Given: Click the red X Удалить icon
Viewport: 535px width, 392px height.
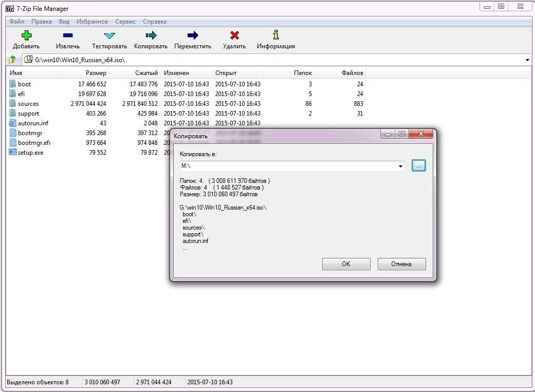Looking at the screenshot, I should pos(234,35).
